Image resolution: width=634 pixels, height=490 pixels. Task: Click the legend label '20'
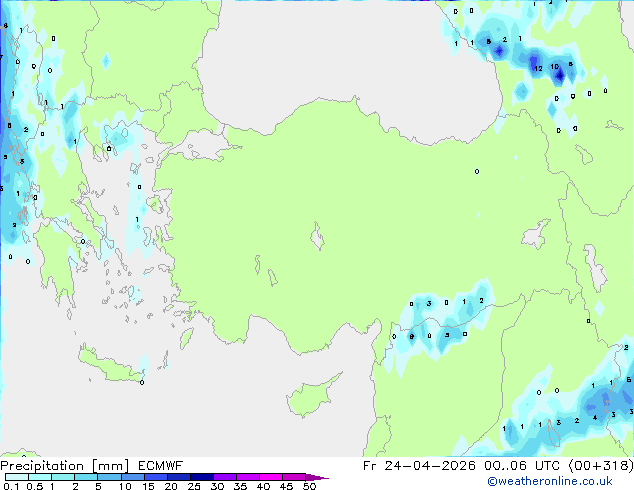pos(171,486)
